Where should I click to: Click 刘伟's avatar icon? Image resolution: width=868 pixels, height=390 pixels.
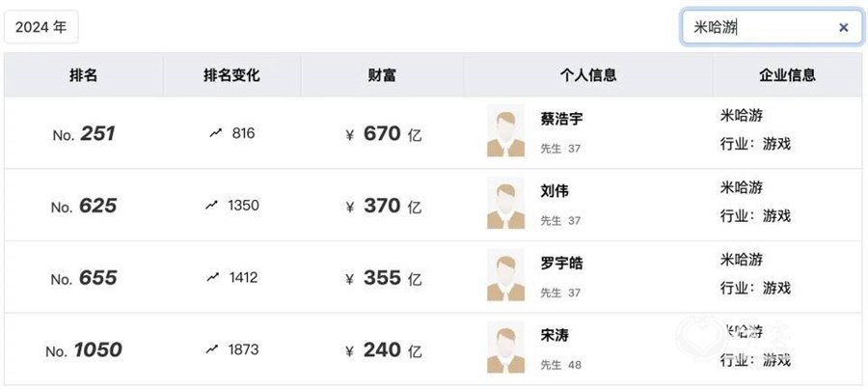[505, 203]
